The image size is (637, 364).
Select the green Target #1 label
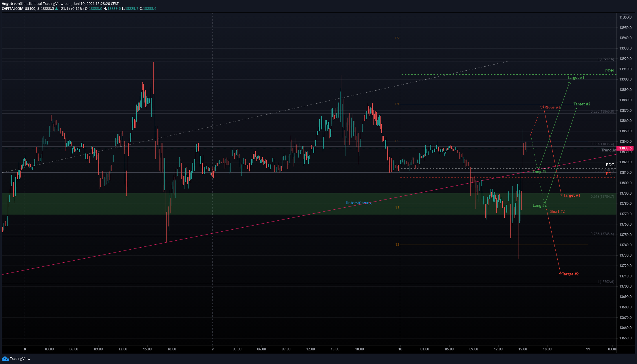tap(576, 78)
